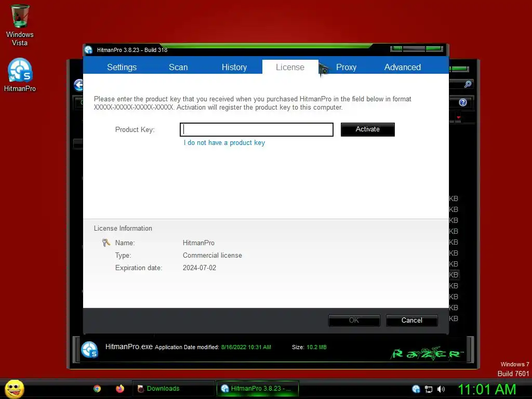Click the HitmanPro 3.8.23 taskbar button
The height and width of the screenshot is (399, 532).
(x=258, y=389)
